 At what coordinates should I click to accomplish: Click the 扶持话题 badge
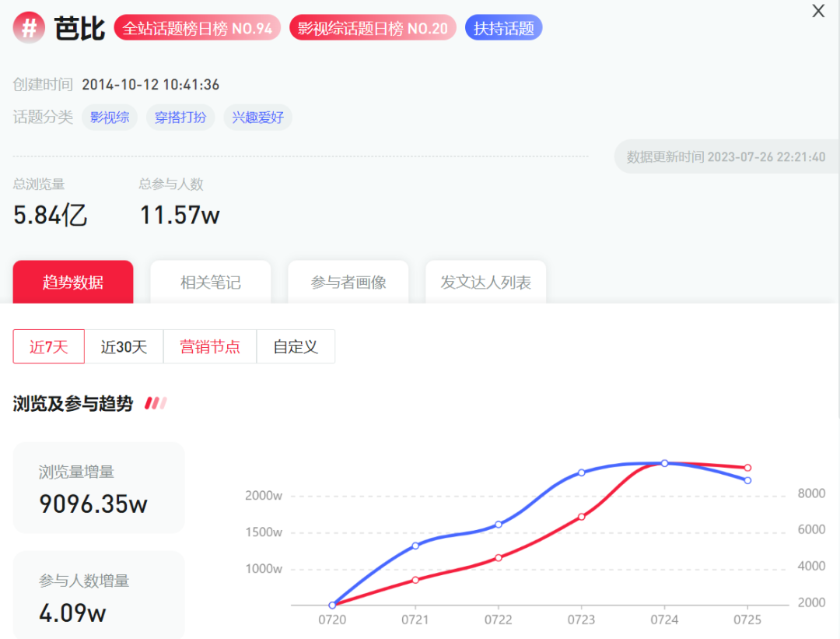tap(503, 28)
